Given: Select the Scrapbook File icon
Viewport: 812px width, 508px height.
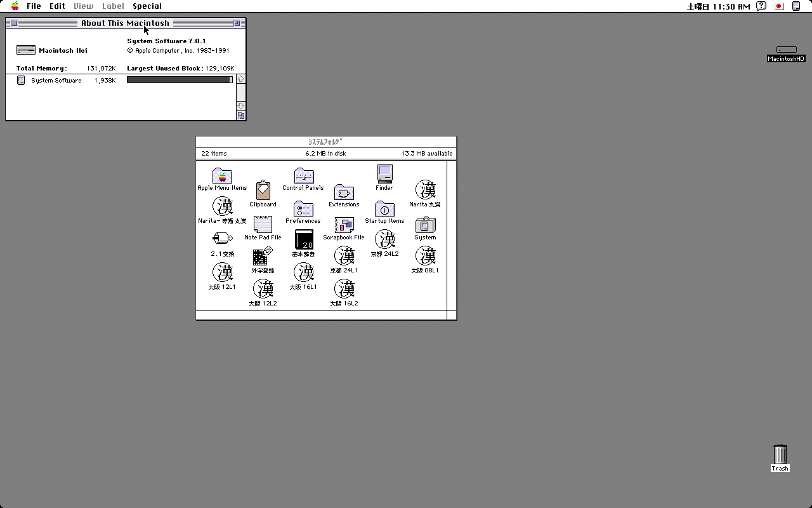Looking at the screenshot, I should [344, 225].
